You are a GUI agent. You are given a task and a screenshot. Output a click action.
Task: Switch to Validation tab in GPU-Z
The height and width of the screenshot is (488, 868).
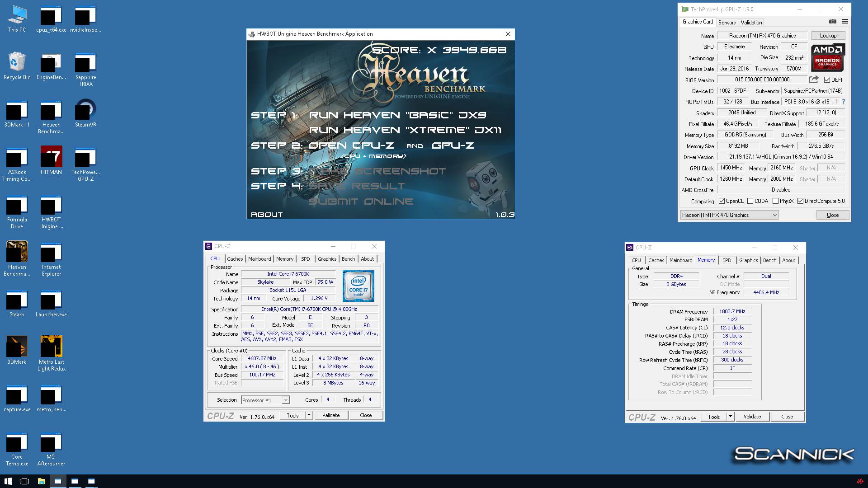click(x=751, y=22)
